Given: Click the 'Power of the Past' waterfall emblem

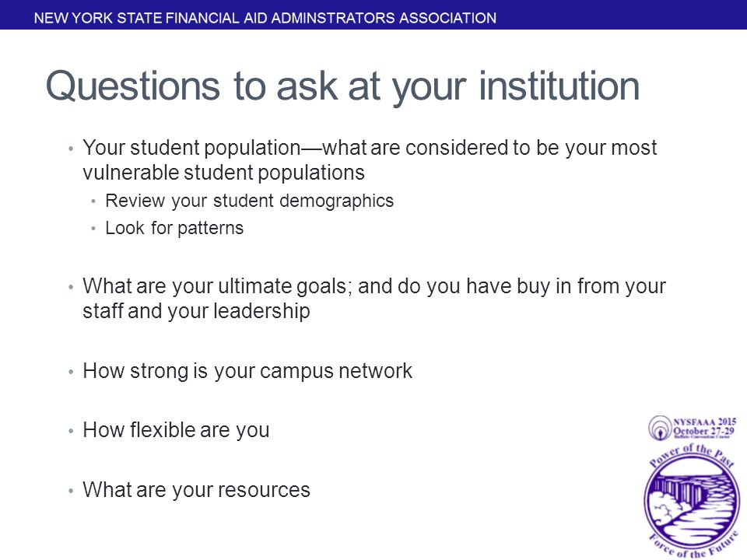Looking at the screenshot, I should [692, 500].
